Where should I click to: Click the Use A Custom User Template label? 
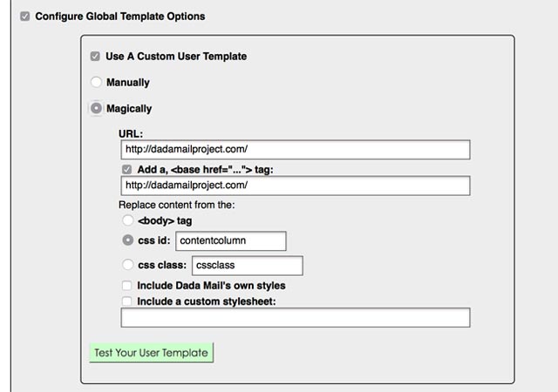pyautogui.click(x=176, y=57)
